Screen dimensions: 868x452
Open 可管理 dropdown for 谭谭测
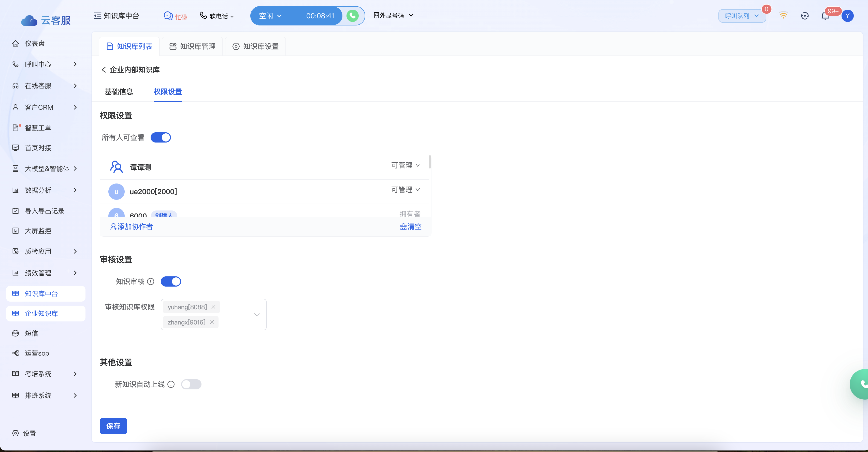pos(405,165)
